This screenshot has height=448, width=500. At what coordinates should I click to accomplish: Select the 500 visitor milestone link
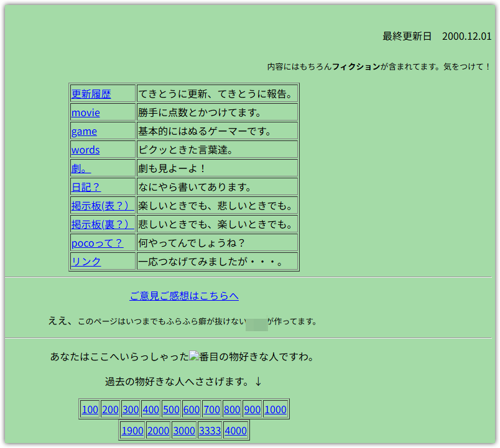point(171,409)
